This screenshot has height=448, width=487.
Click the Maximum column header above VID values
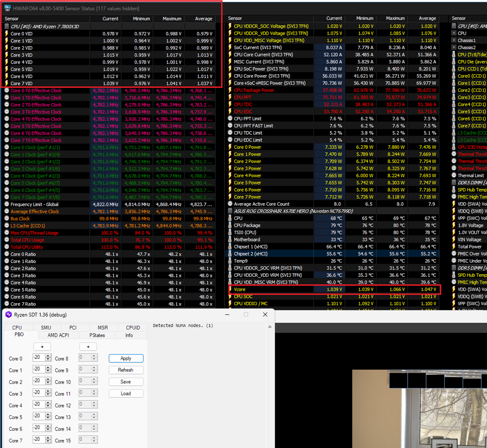click(x=172, y=19)
